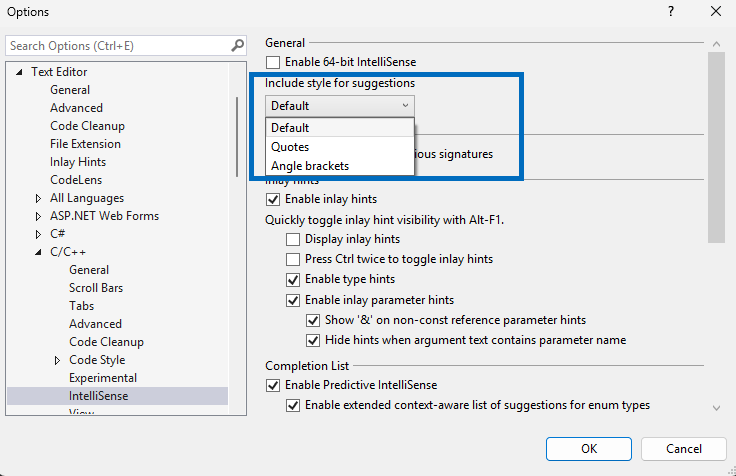Click the Search Options input field
The image size is (736, 476).
(118, 45)
